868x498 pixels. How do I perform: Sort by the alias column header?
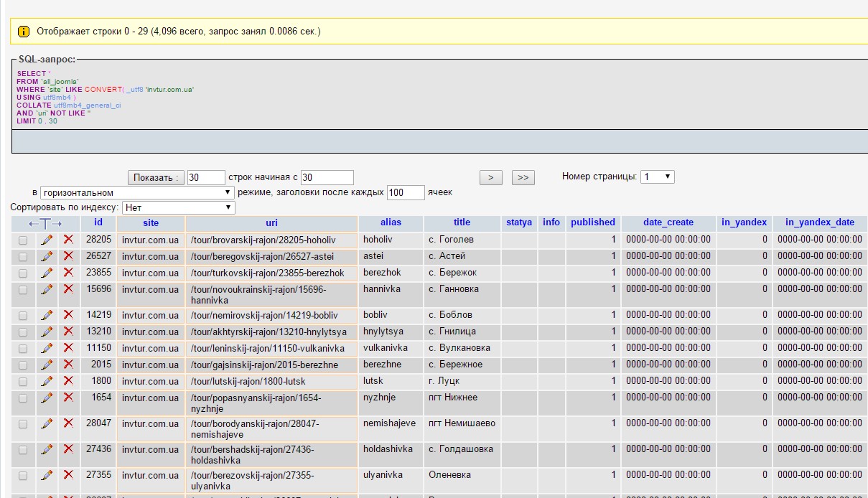click(391, 222)
